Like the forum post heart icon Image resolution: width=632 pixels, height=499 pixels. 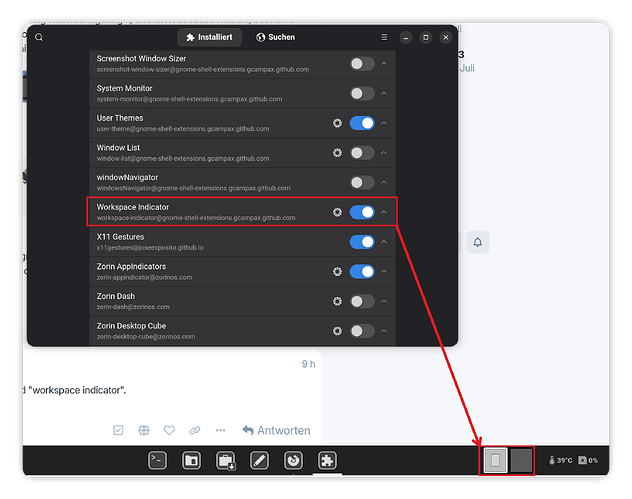click(x=169, y=430)
